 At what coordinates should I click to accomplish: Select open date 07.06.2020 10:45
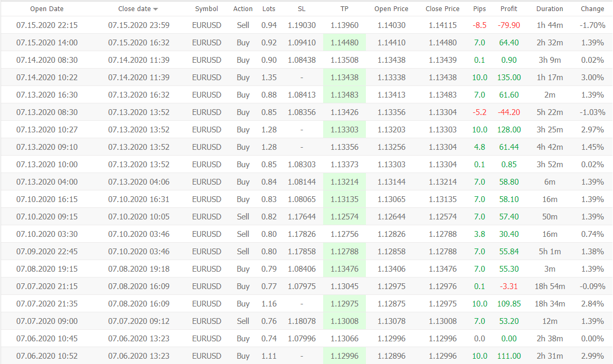[47, 339]
